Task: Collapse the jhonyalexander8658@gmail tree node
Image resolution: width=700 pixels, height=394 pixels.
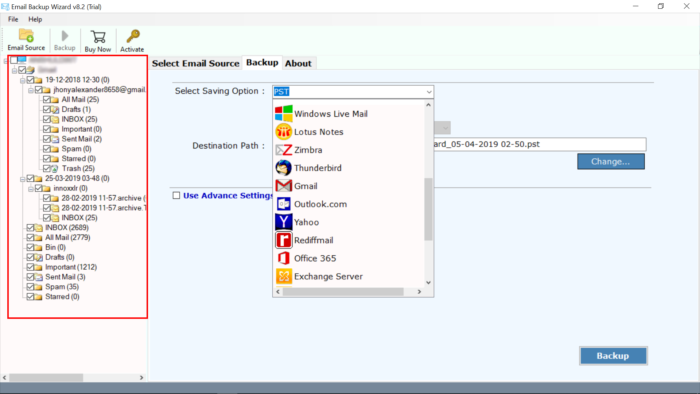Action: click(x=30, y=90)
